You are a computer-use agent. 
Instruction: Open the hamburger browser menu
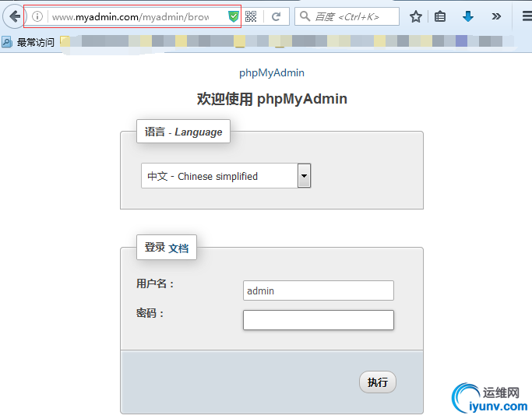tap(527, 16)
